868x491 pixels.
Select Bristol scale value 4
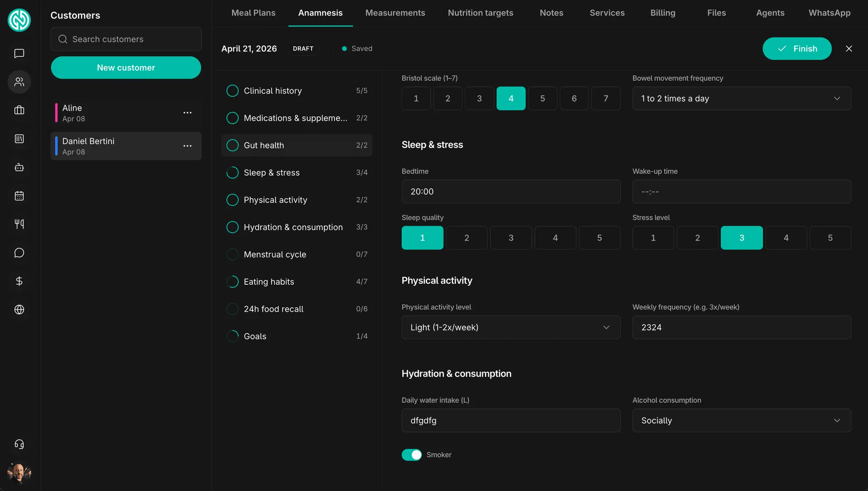[511, 98]
